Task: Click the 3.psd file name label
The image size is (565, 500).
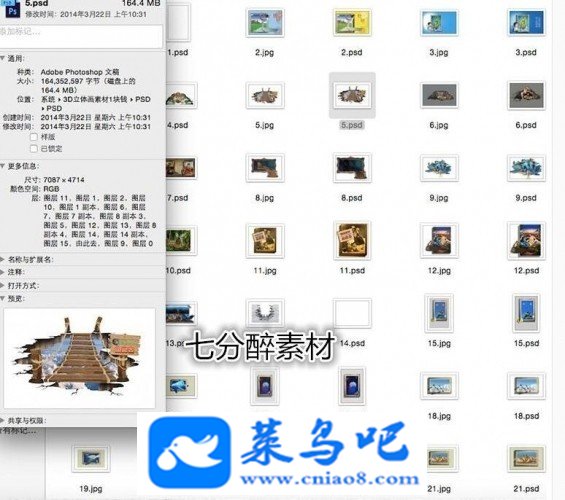Action: [526, 53]
